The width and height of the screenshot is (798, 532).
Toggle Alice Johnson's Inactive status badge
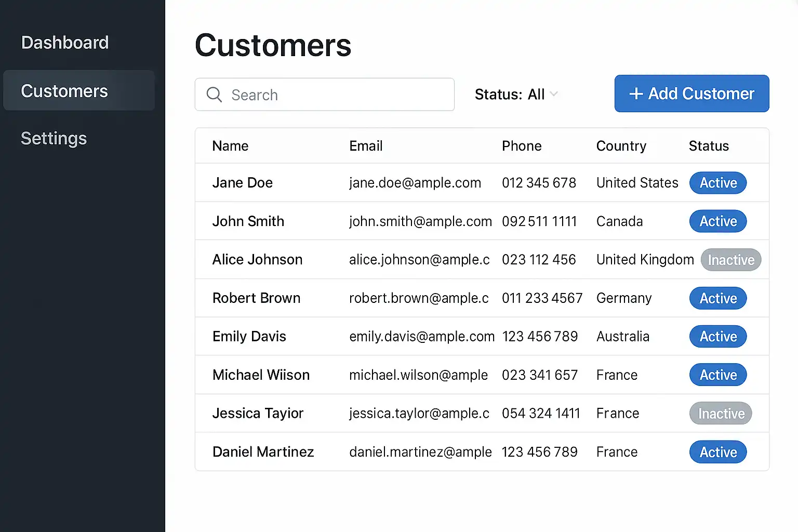[730, 260]
